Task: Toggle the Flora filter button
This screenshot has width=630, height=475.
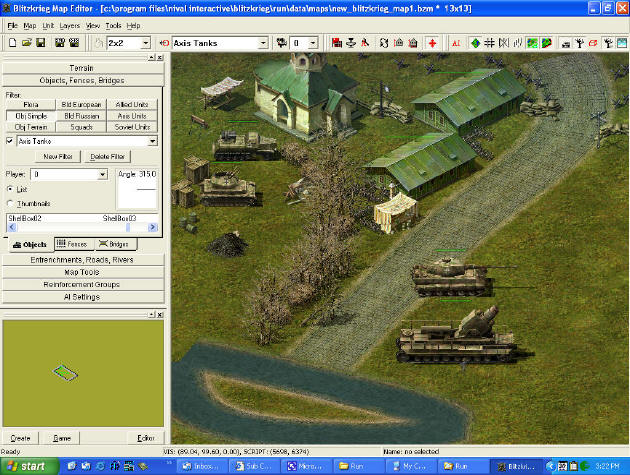Action: tap(31, 104)
